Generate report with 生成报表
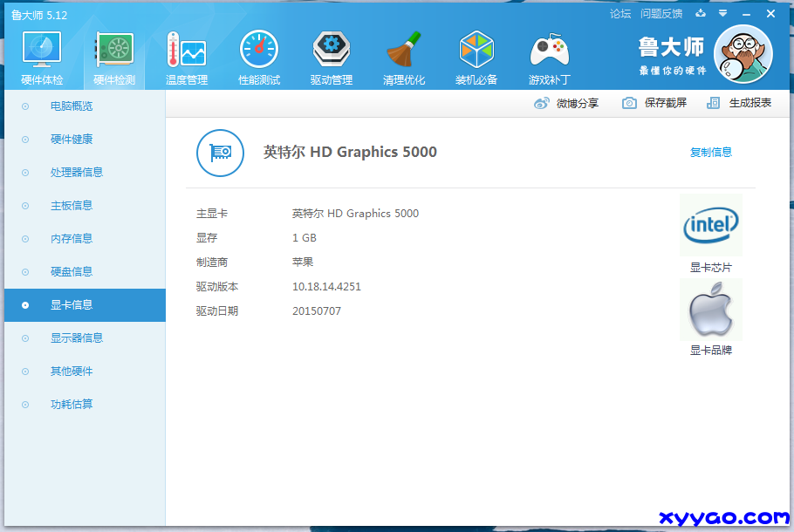 [x=739, y=103]
